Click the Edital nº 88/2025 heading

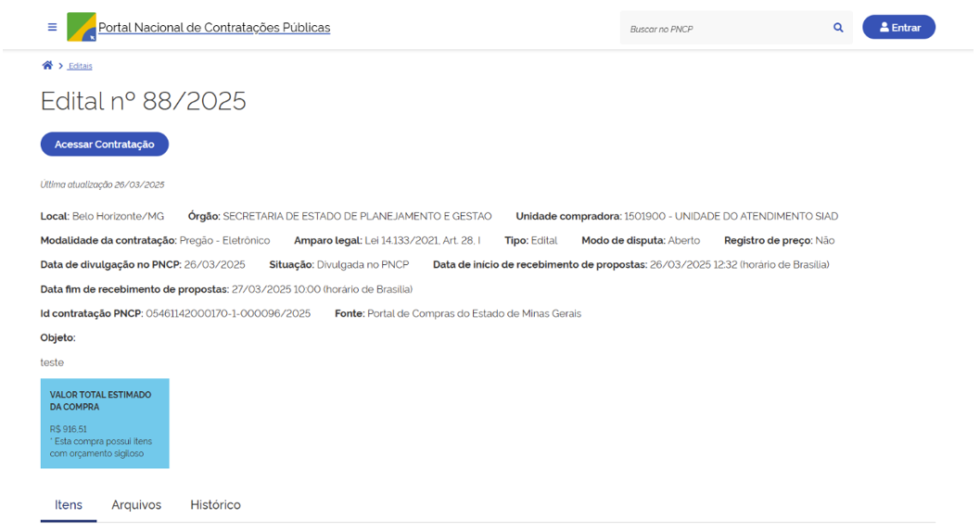click(x=143, y=101)
